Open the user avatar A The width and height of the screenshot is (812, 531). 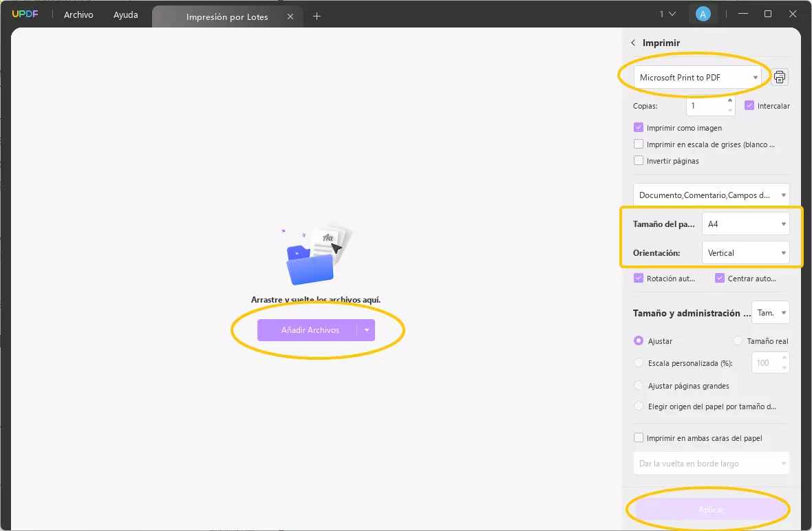coord(703,14)
